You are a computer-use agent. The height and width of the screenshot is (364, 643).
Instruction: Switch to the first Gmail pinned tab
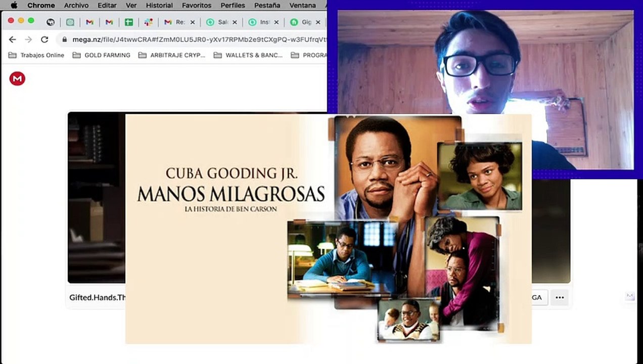click(89, 22)
